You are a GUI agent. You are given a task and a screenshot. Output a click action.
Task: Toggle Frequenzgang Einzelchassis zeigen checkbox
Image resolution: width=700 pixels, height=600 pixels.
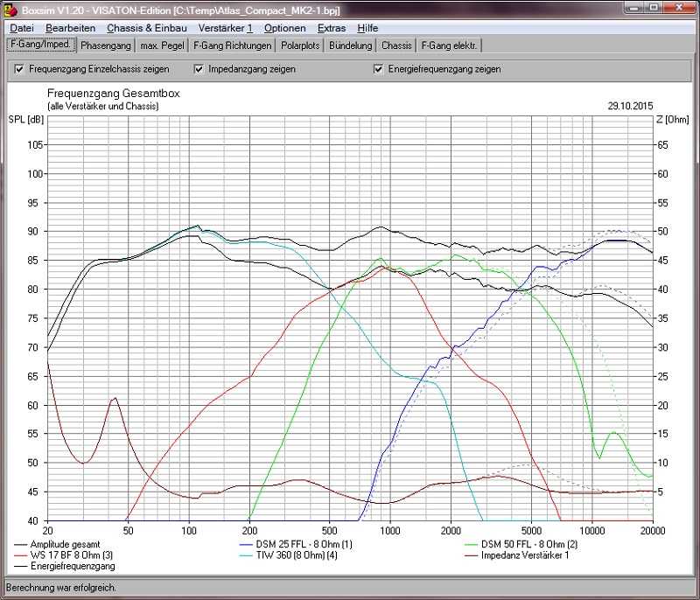click(x=19, y=69)
